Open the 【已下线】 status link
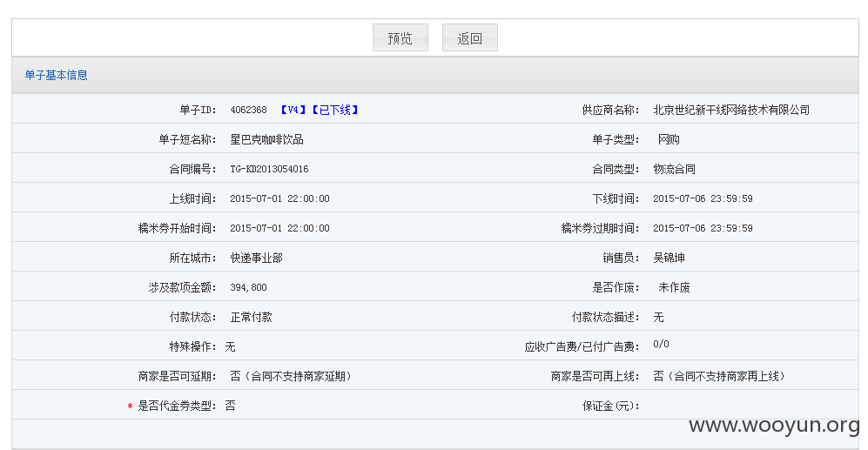Image resolution: width=868 pixels, height=450 pixels. (335, 111)
